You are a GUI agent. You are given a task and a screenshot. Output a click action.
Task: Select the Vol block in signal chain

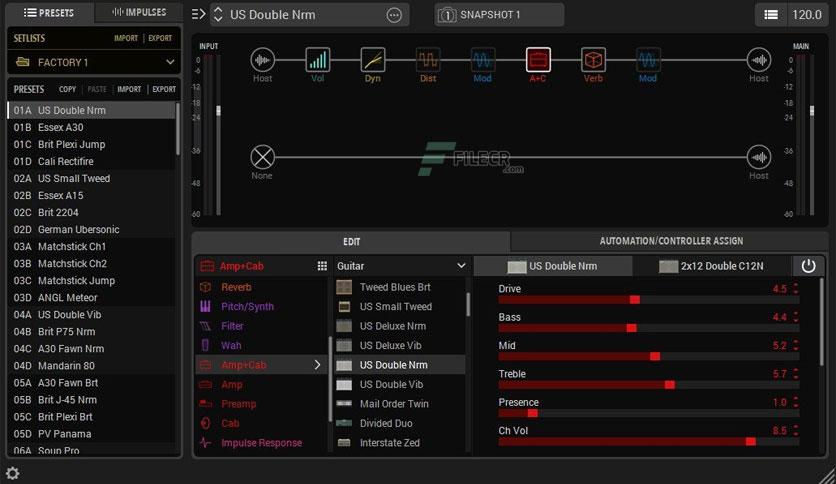point(318,60)
